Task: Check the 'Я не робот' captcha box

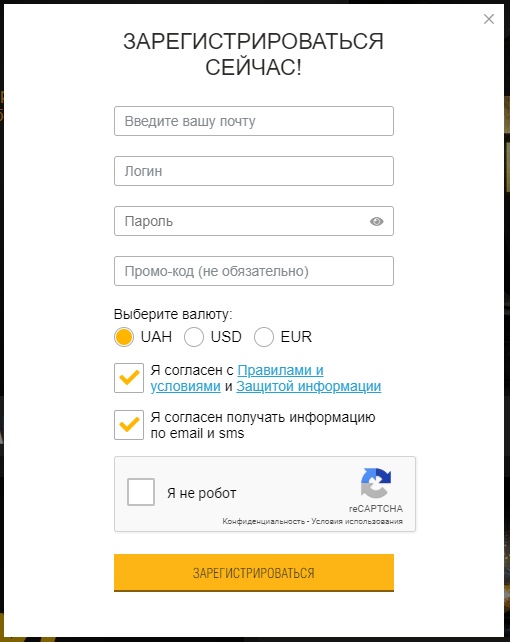Action: (x=141, y=492)
